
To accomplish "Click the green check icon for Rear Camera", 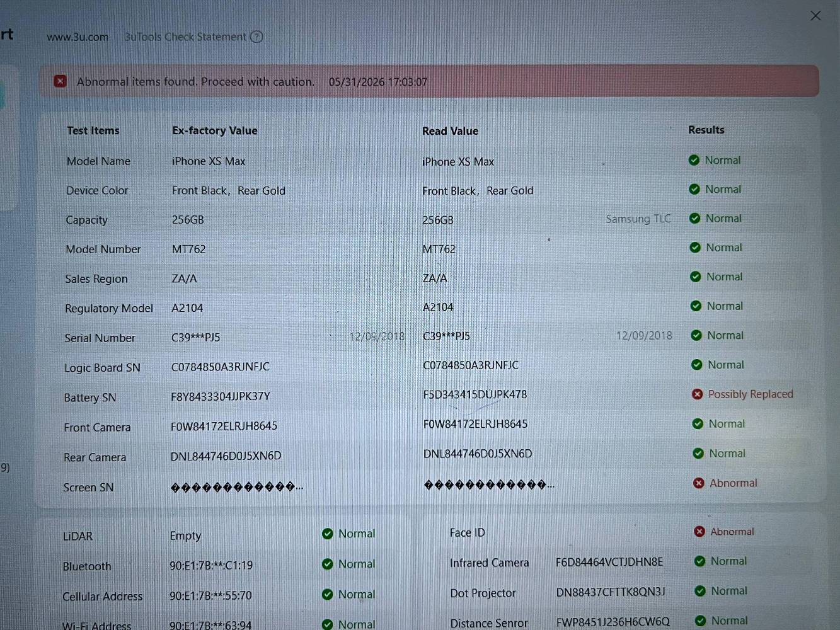I will coord(698,453).
